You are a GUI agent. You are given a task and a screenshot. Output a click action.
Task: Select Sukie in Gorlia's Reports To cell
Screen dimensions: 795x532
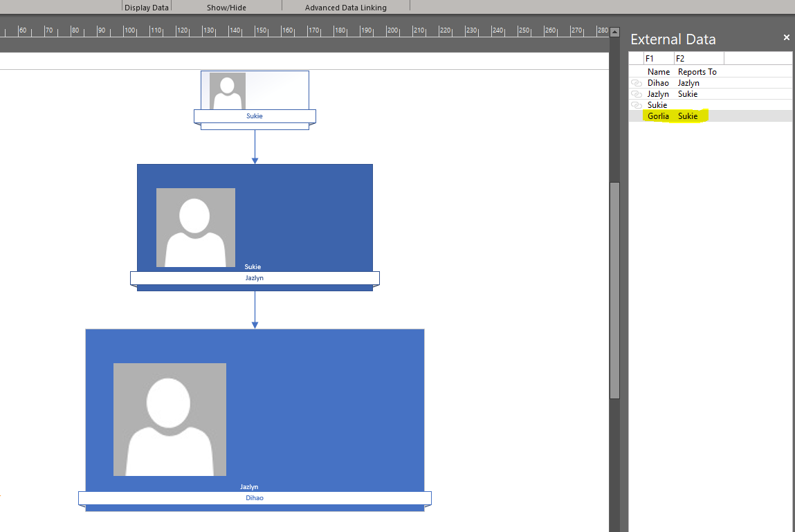[x=688, y=116]
